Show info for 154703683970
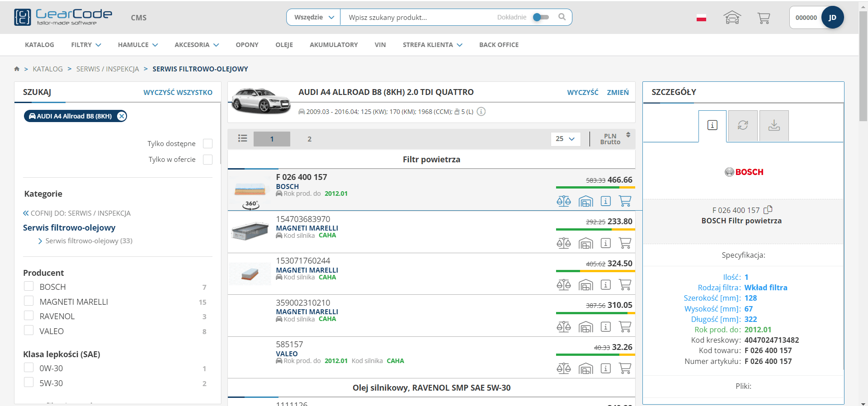Screen dimensions: 868x406 (x=606, y=243)
